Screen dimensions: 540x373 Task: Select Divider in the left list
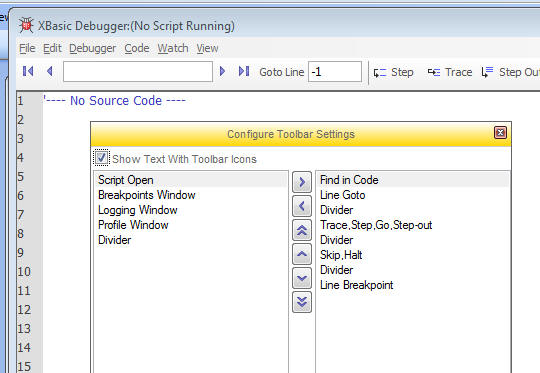[x=190, y=240]
